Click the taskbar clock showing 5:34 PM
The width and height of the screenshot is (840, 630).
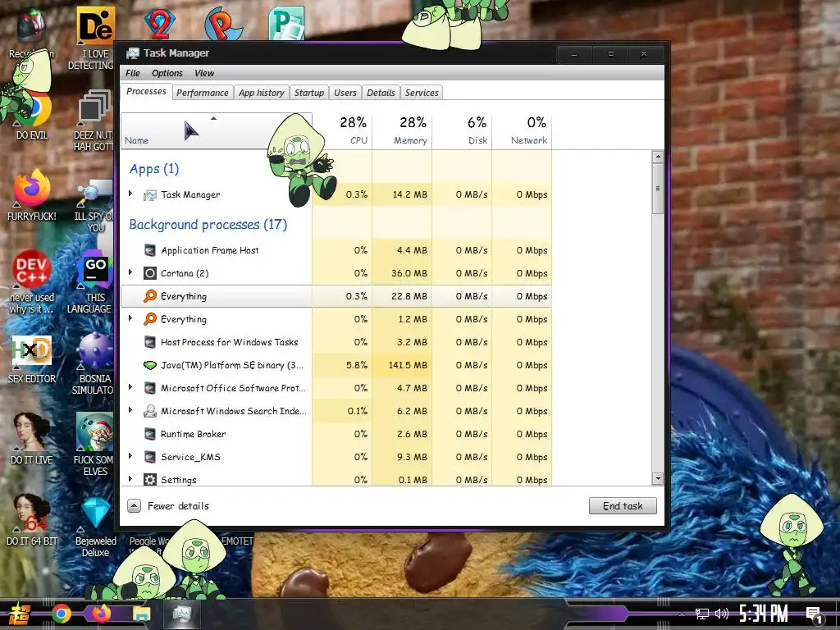point(763,614)
